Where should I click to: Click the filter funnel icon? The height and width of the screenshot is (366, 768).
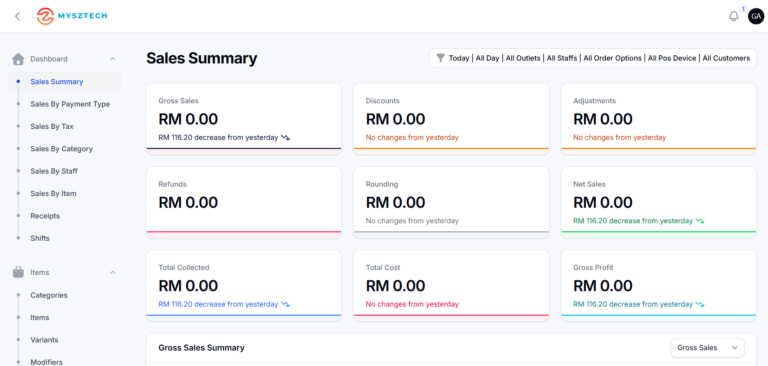click(x=440, y=58)
